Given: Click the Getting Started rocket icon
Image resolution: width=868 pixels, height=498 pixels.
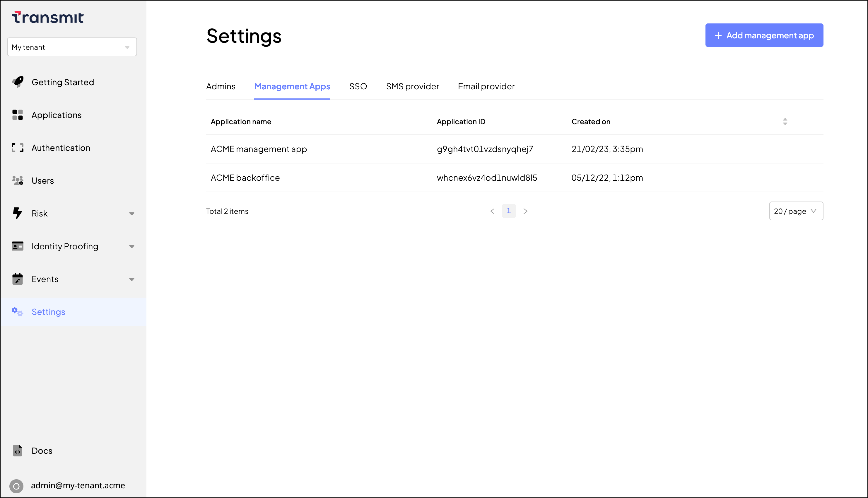Looking at the screenshot, I should click(18, 82).
